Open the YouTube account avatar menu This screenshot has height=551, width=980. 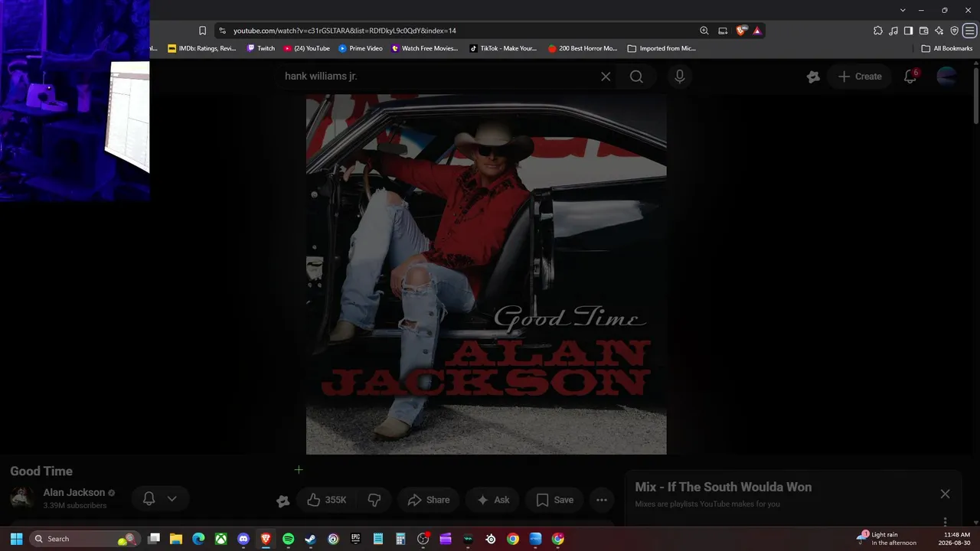947,77
